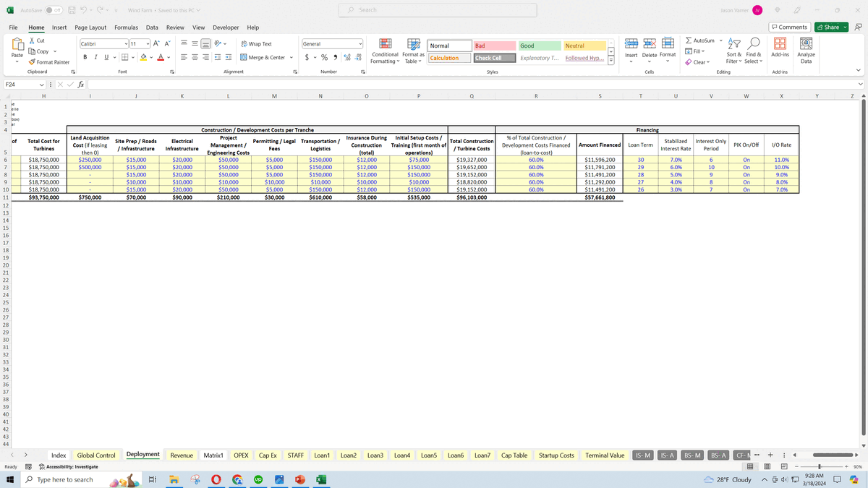Expand the Fill Color dropdown arrow

[x=150, y=56]
